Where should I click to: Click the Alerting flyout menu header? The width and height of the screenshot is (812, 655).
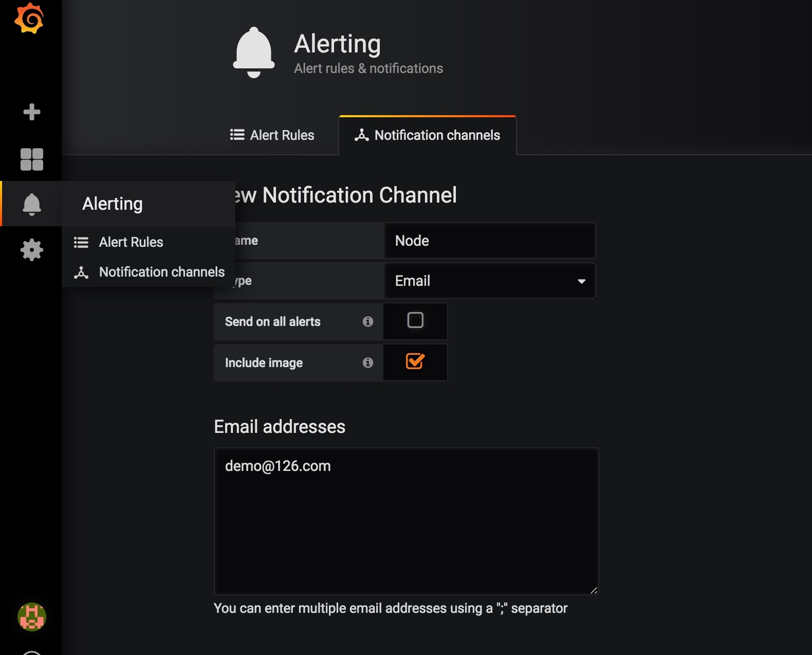(x=113, y=204)
